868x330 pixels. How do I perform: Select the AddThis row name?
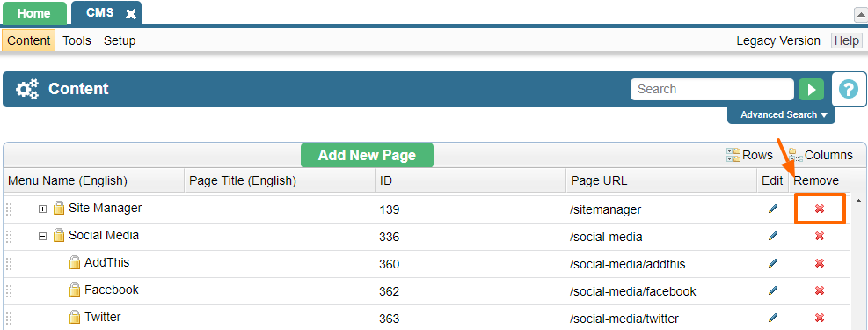coord(106,262)
